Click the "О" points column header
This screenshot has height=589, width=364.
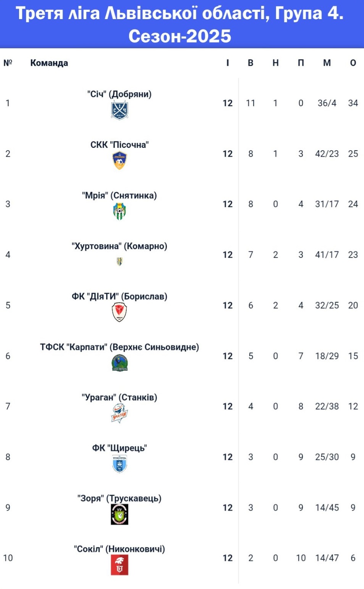coord(353,63)
